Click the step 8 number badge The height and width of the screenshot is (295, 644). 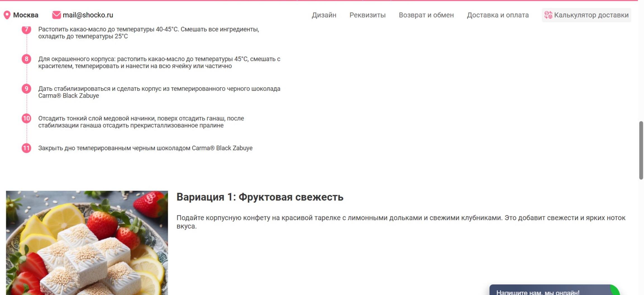27,59
